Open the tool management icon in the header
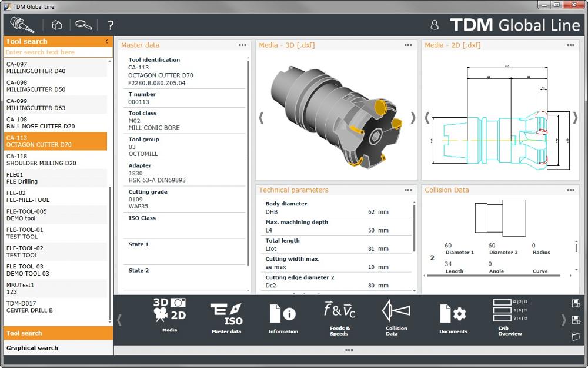This screenshot has width=588, height=368. pyautogui.click(x=22, y=25)
